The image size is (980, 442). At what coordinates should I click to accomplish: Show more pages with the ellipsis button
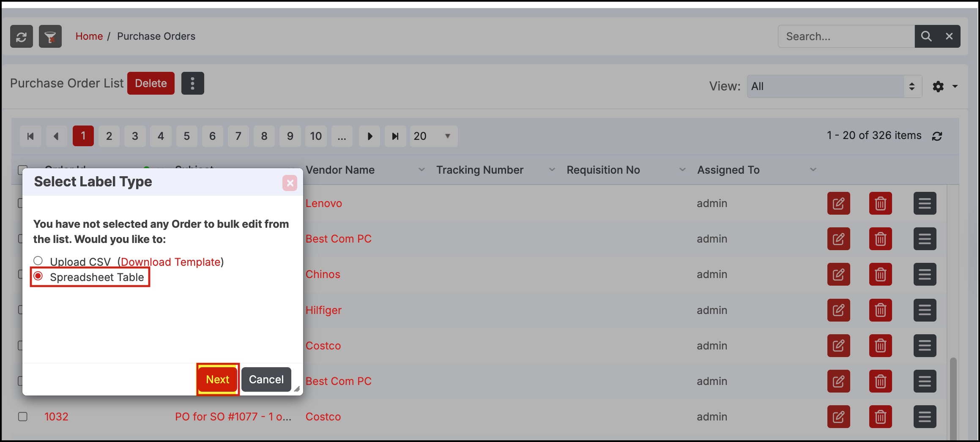coord(342,136)
